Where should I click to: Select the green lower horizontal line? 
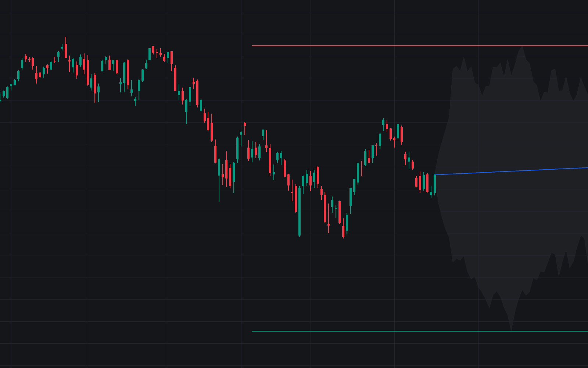[x=420, y=331]
